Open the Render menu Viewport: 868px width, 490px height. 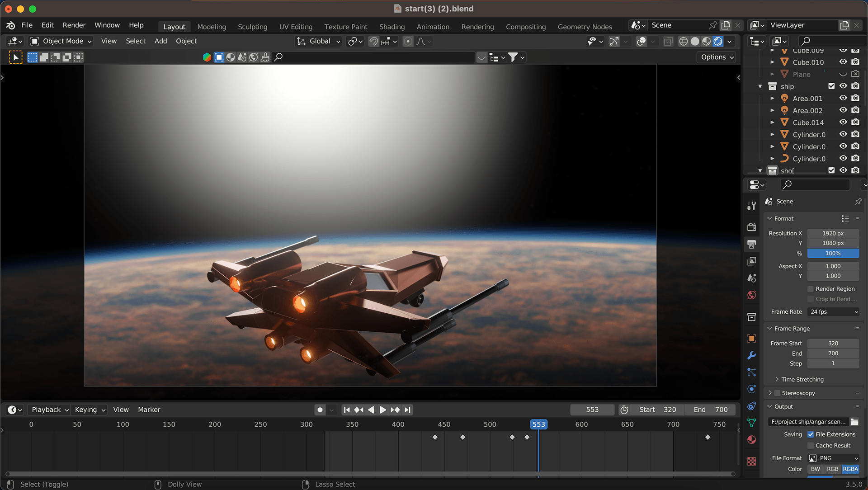[x=74, y=25]
